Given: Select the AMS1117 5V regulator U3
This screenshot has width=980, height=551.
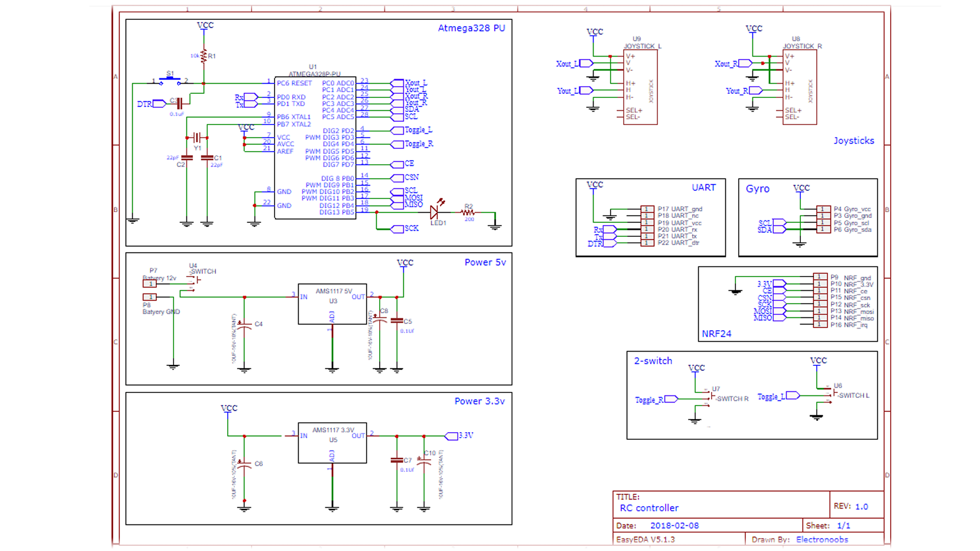Looking at the screenshot, I should click(332, 304).
